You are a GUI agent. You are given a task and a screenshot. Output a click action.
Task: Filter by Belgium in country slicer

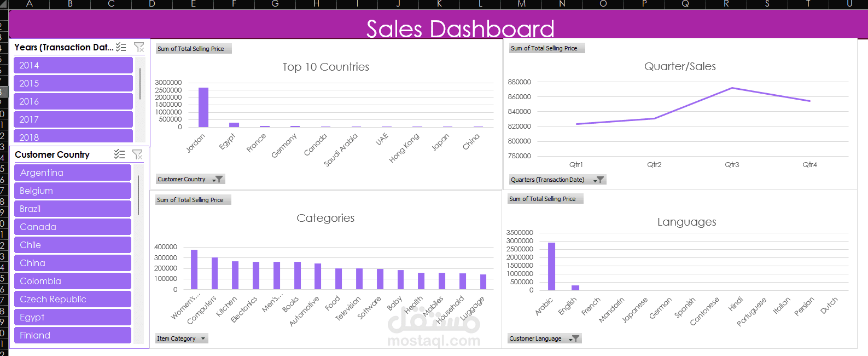tap(73, 191)
